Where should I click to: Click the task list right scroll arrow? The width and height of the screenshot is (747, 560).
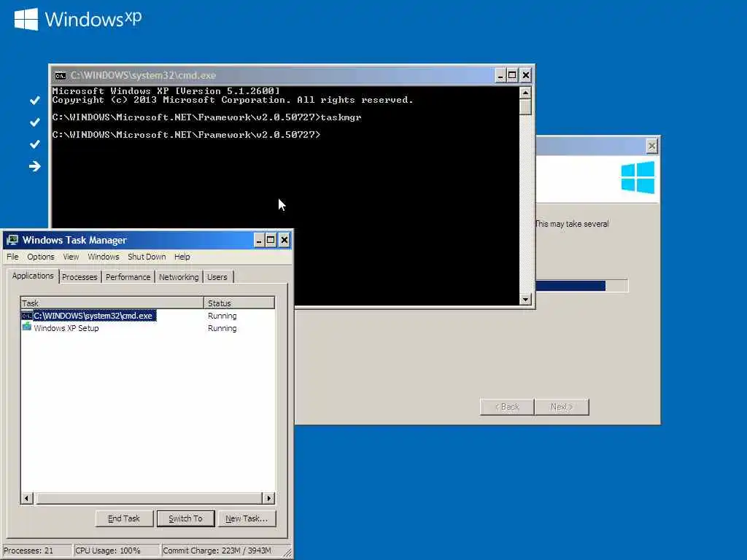click(268, 498)
